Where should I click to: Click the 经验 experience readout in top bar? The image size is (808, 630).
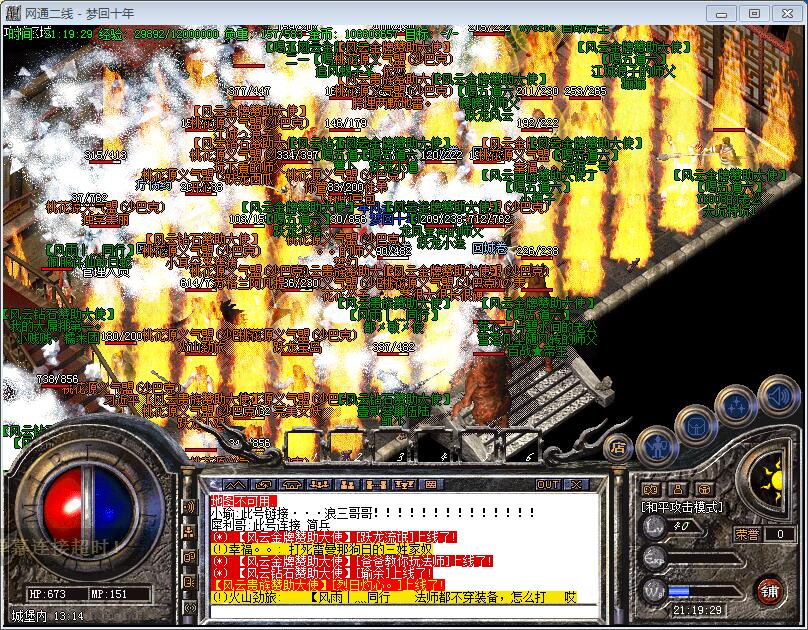pos(159,34)
